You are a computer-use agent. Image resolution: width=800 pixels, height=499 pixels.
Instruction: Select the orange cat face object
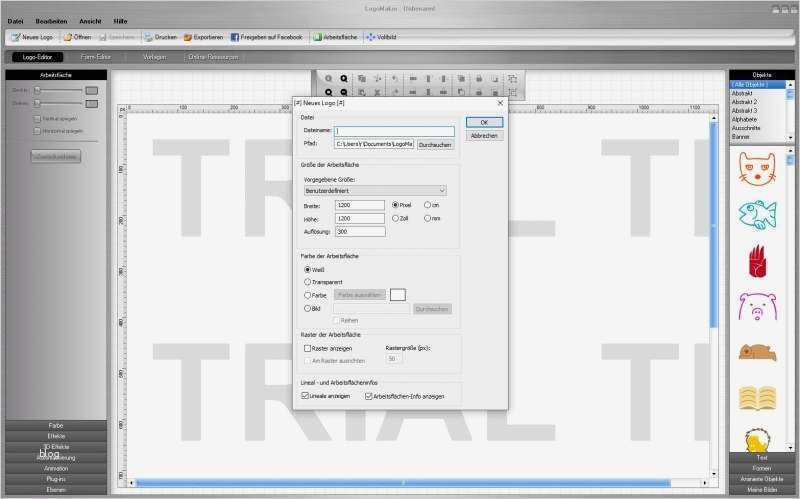758,169
